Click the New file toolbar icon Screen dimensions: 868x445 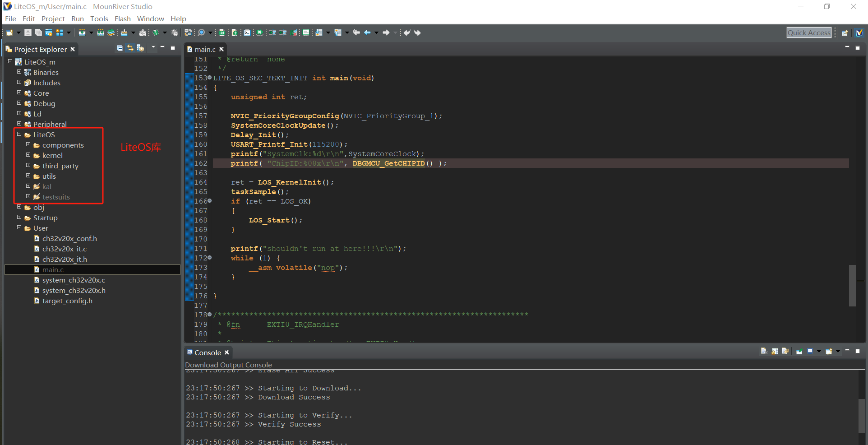click(9, 32)
